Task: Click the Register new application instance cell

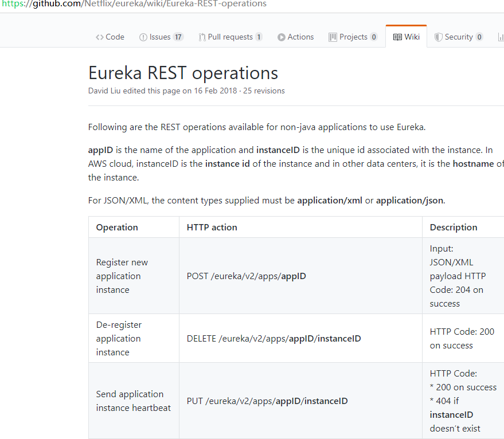Action: 134,276
